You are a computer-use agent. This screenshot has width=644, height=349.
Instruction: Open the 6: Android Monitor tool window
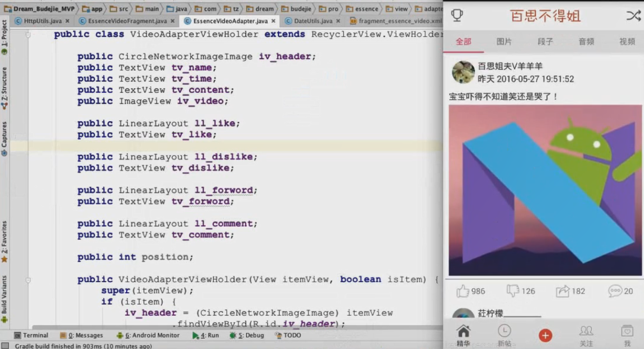pos(148,335)
